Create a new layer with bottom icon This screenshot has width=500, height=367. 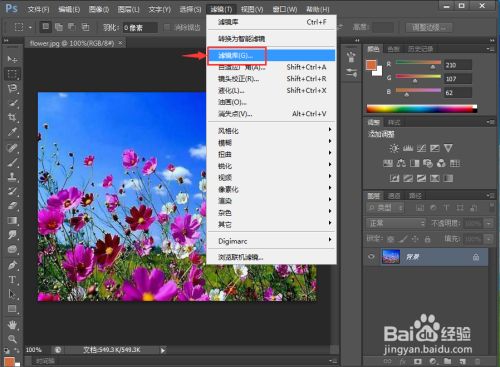(x=463, y=361)
